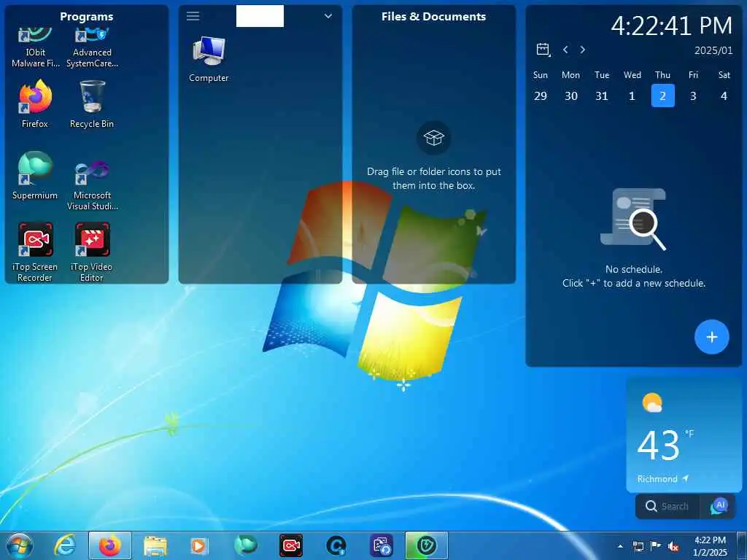
Task: Go to next week in calendar
Action: 583,50
